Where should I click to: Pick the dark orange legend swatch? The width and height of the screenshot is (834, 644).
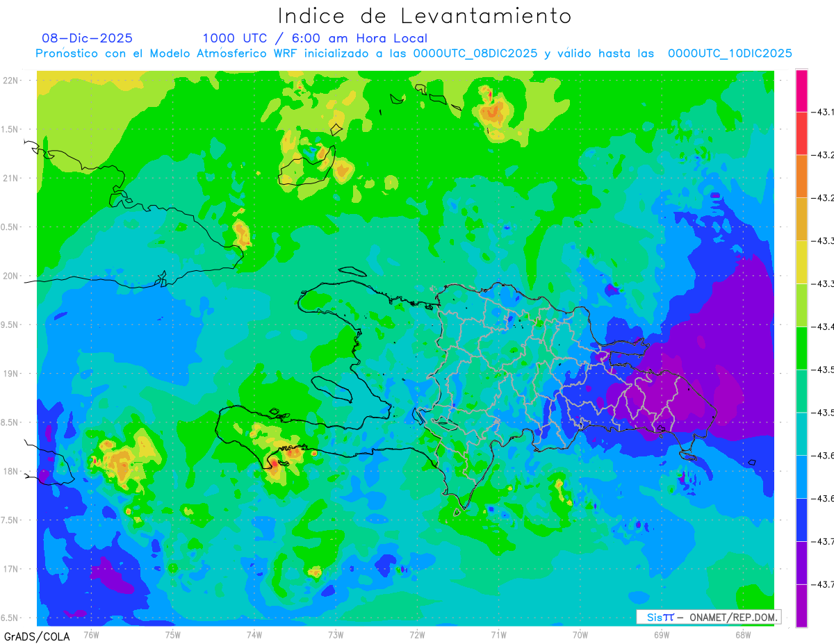click(801, 176)
